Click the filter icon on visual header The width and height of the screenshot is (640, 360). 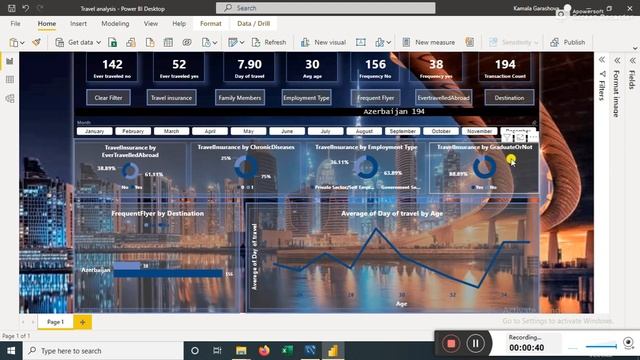[507, 138]
